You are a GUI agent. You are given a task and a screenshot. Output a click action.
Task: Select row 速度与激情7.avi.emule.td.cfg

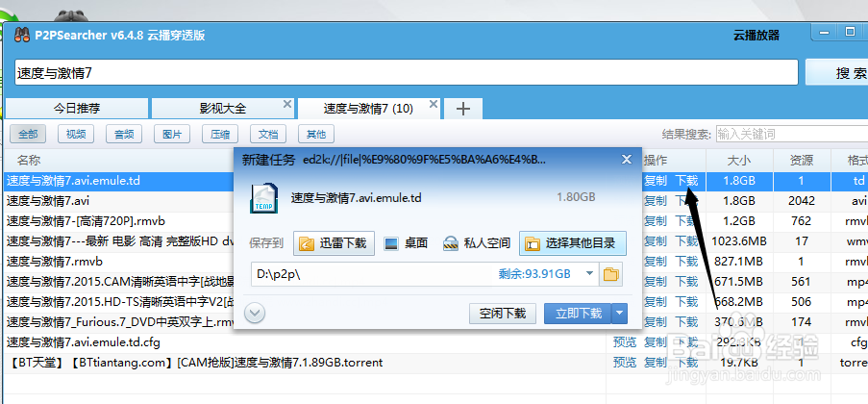pos(84,341)
